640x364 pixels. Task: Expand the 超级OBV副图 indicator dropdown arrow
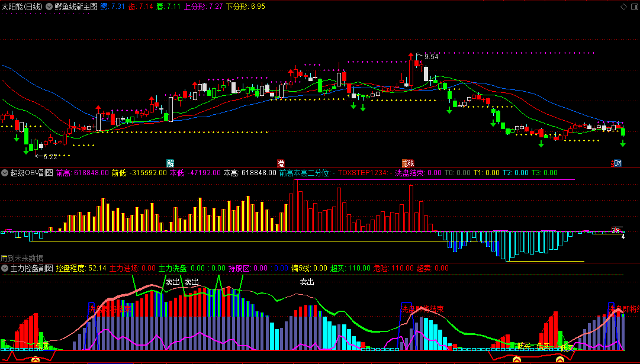pyautogui.click(x=5, y=173)
